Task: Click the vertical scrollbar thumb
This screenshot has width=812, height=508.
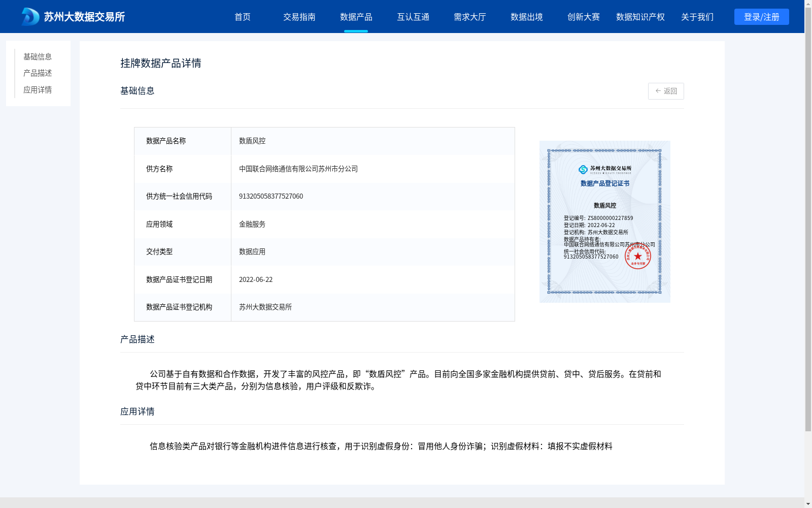Action: click(x=808, y=219)
